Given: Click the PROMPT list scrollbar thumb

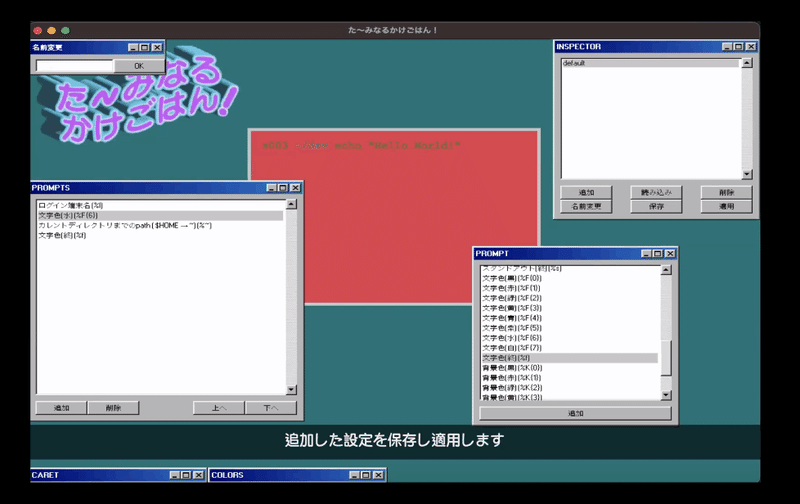Looking at the screenshot, I should pyautogui.click(x=666, y=359).
